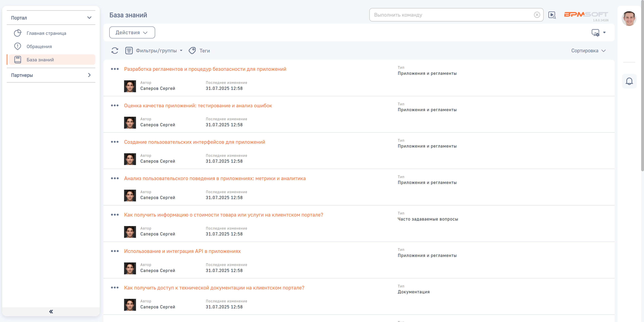Open the Теги tag icon
This screenshot has height=322, width=644.
tap(192, 51)
